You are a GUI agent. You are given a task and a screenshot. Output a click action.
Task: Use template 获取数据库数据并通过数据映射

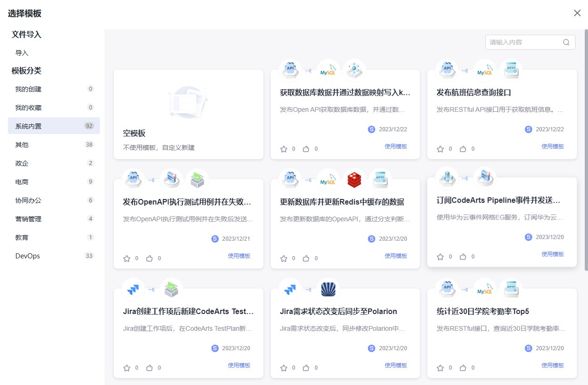[x=396, y=147]
